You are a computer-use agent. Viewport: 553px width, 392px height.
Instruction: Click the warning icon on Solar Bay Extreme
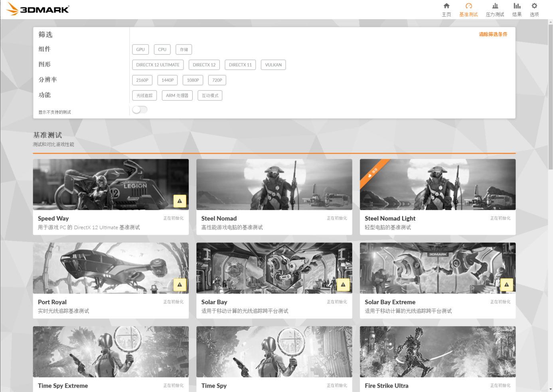coord(507,285)
